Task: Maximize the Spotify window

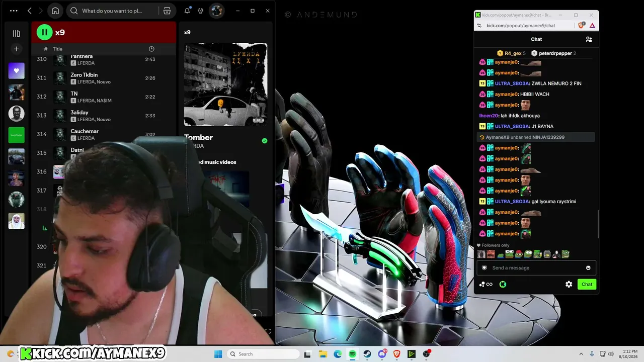Action: [x=253, y=11]
